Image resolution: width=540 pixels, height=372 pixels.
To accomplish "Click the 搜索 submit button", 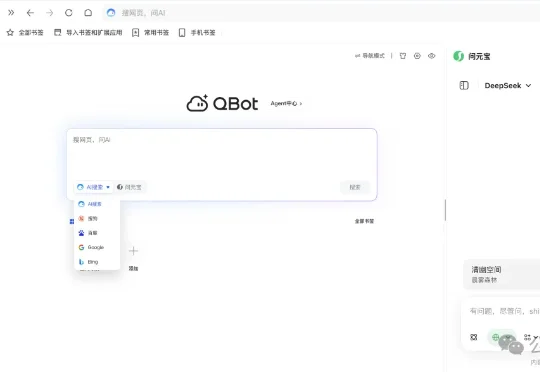I will tap(355, 187).
